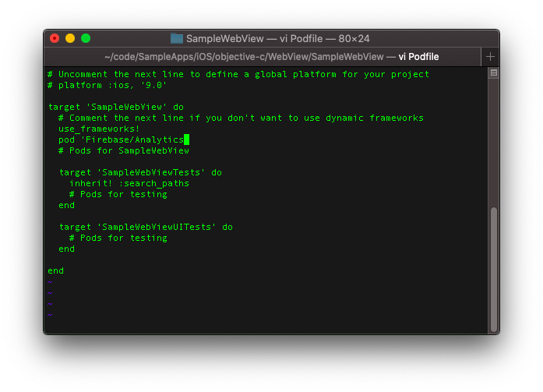The image size is (543, 392).
Task: Click "target 'SampleWebViewTests' do" line
Action: (140, 172)
